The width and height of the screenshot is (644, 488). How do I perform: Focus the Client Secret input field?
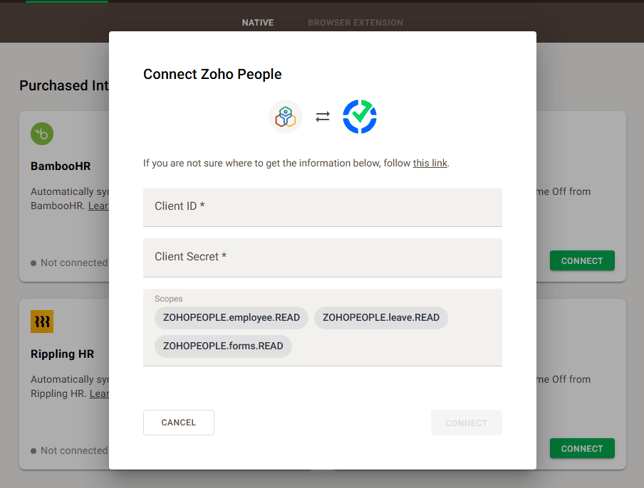(322, 257)
